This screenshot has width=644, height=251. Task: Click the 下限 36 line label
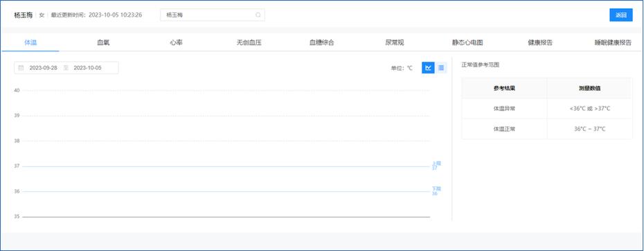click(436, 191)
